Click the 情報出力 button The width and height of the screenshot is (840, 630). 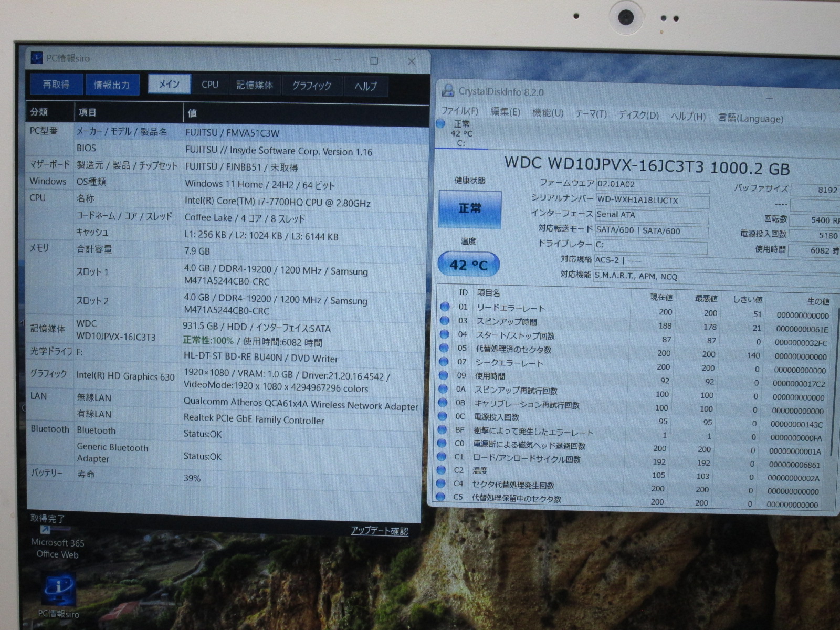(112, 85)
